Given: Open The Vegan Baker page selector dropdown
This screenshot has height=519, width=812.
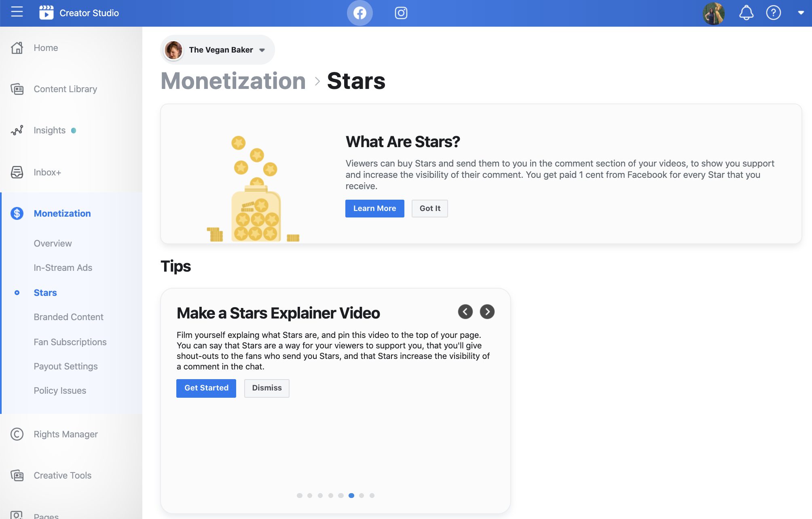Looking at the screenshot, I should [x=218, y=50].
